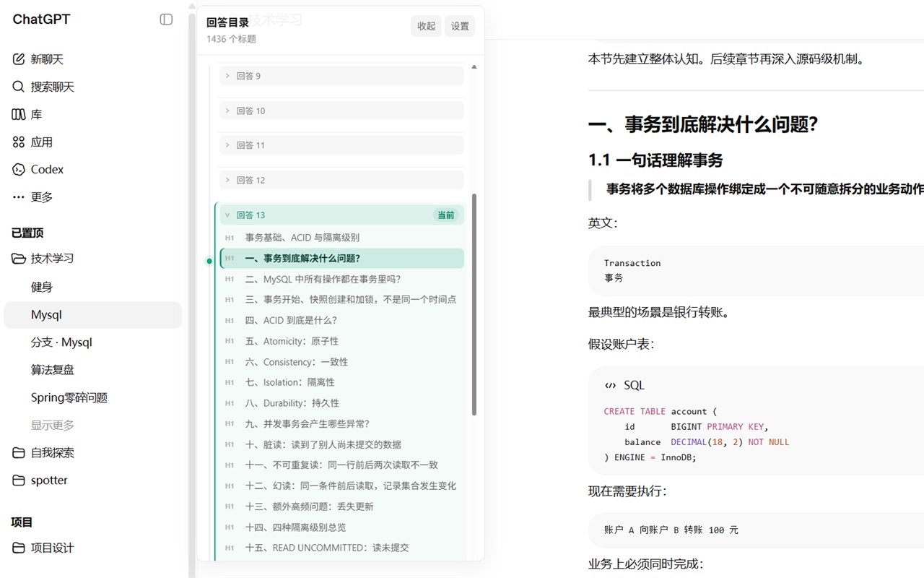Click the Codex icon
The height and width of the screenshot is (578, 924).
click(19, 169)
